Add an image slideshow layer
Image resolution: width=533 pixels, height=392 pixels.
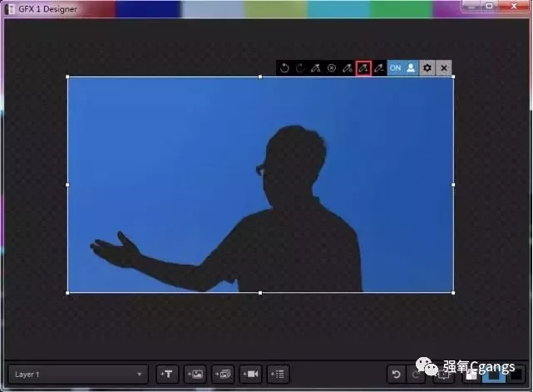point(223,375)
